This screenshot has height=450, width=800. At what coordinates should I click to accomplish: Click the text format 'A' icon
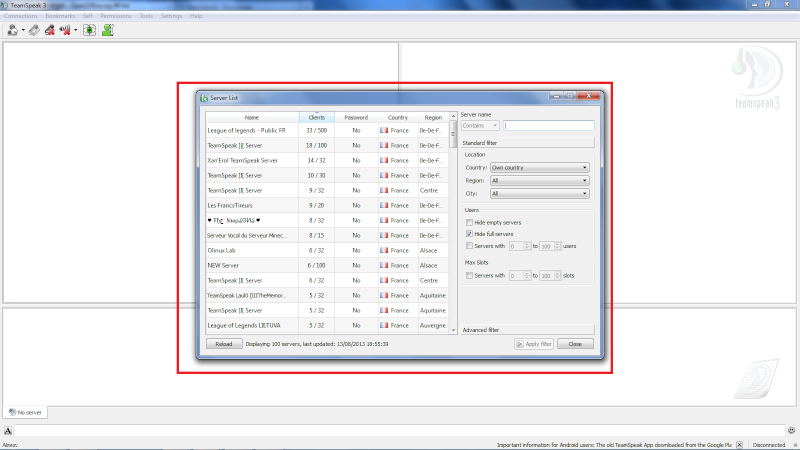click(8, 431)
